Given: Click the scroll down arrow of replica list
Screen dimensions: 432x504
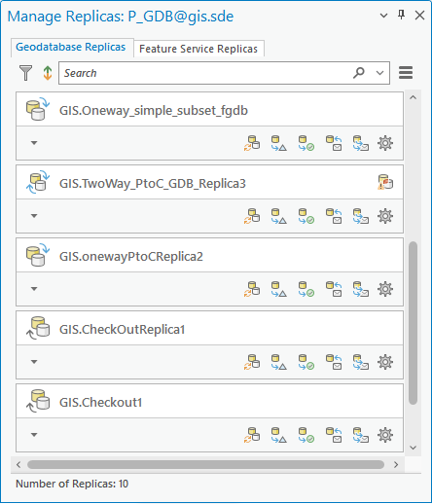Looking at the screenshot, I should 413,448.
